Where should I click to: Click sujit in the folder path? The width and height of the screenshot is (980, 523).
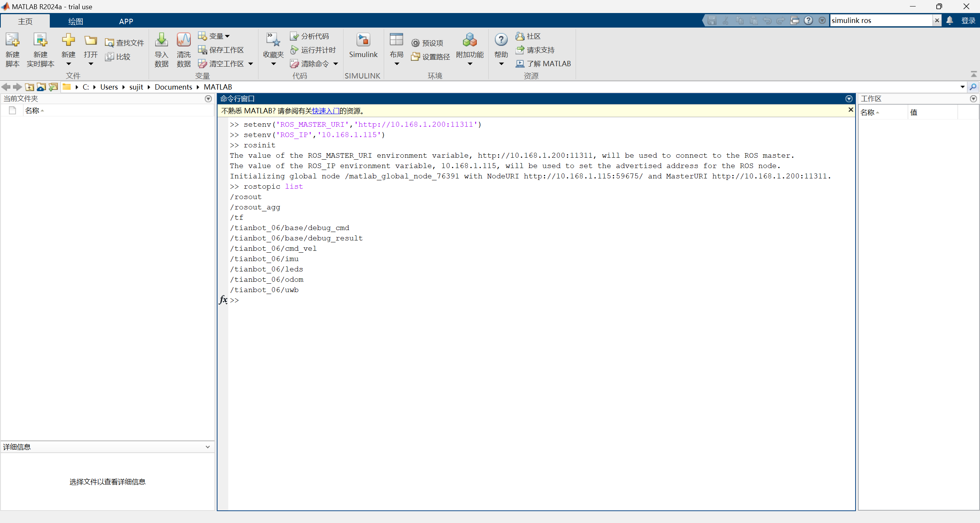pyautogui.click(x=136, y=87)
